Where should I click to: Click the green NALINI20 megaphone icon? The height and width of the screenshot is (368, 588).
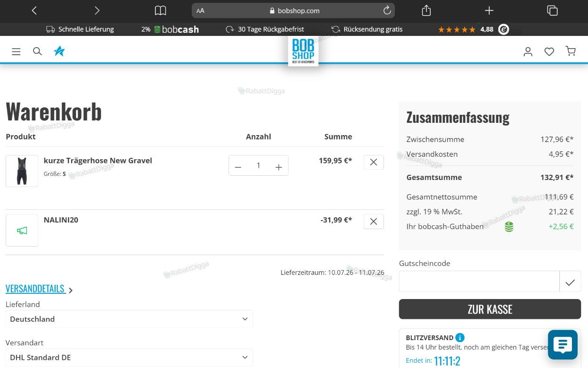point(22,231)
